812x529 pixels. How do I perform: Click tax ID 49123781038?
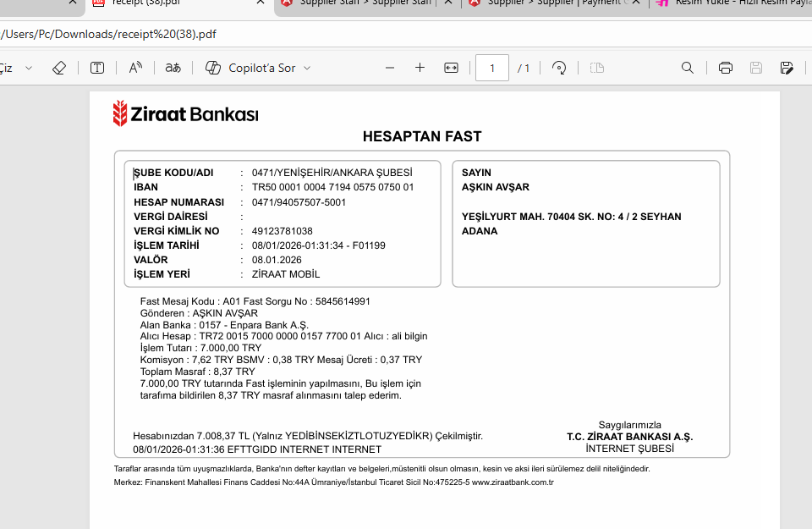283,231
